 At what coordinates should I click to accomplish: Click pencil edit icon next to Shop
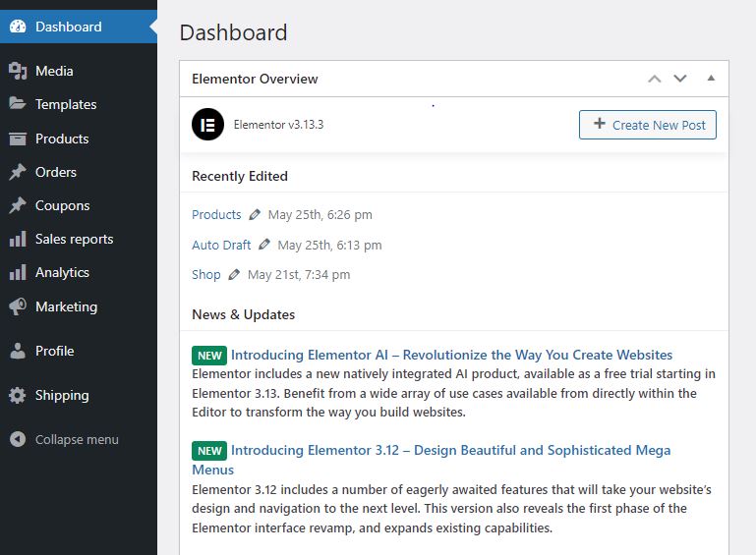pos(234,275)
